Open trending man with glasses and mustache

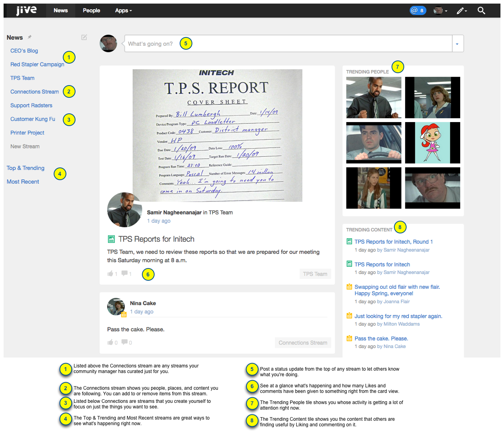[x=432, y=188]
